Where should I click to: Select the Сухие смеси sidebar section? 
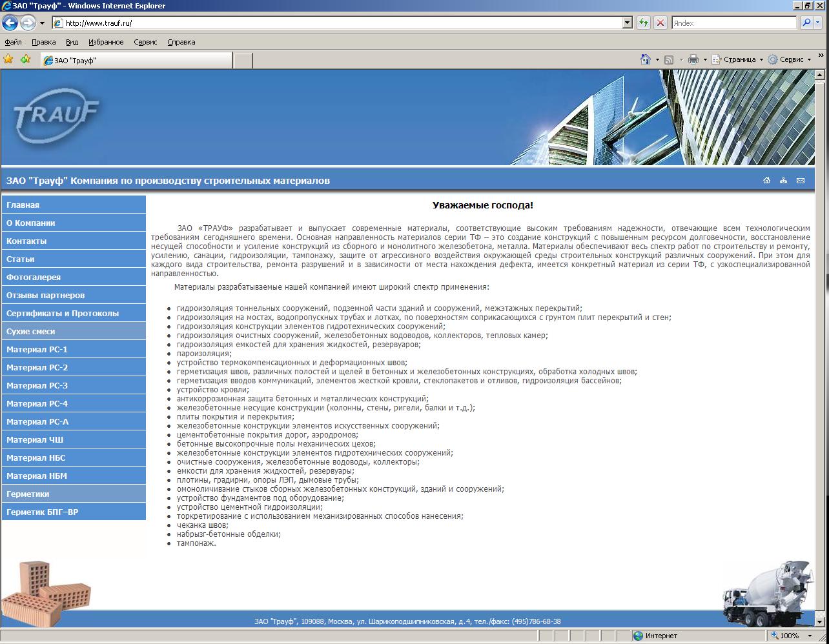pyautogui.click(x=74, y=331)
